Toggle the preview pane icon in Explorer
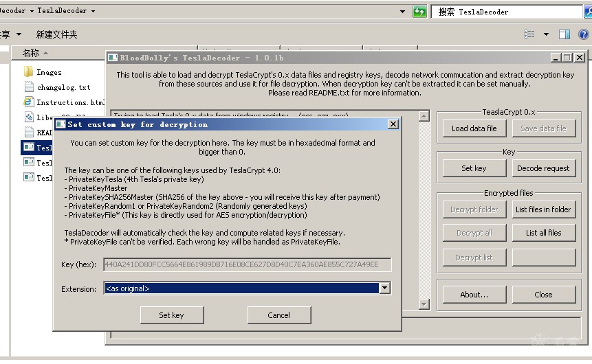Screen dimensions: 592x364 click(564, 35)
